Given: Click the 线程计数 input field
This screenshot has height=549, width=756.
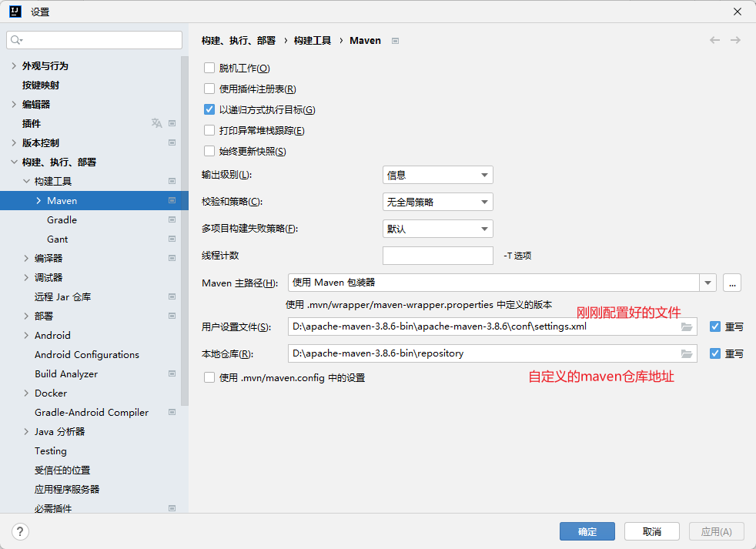Looking at the screenshot, I should (437, 255).
